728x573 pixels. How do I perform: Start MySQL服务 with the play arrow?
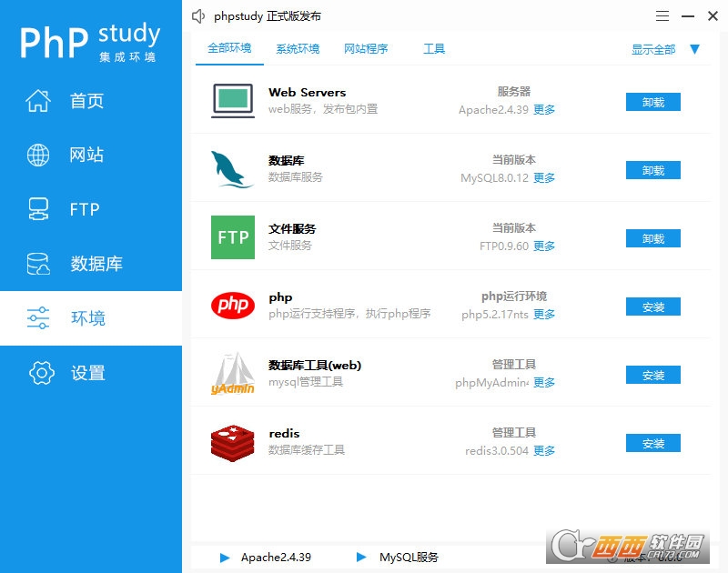pyautogui.click(x=361, y=557)
